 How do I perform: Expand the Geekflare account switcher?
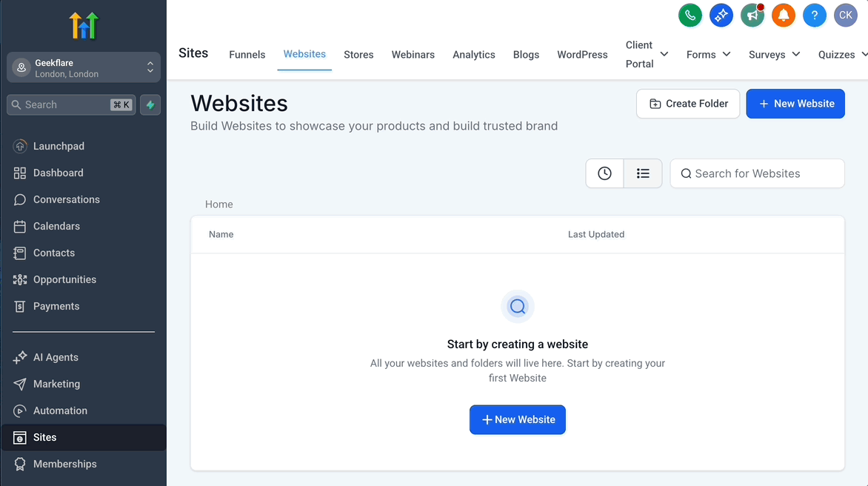tap(84, 67)
